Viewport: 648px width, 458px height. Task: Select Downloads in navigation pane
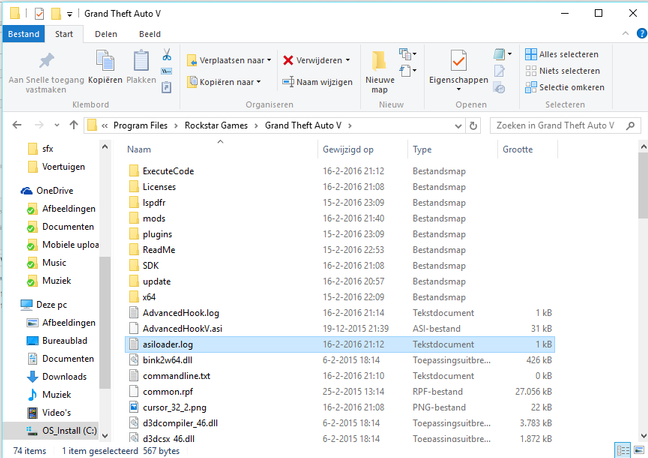pyautogui.click(x=64, y=377)
